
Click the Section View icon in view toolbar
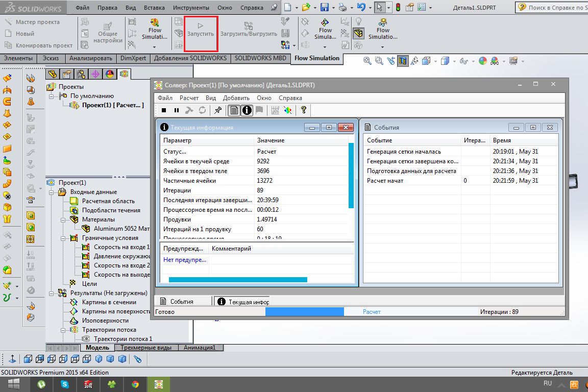(403, 61)
